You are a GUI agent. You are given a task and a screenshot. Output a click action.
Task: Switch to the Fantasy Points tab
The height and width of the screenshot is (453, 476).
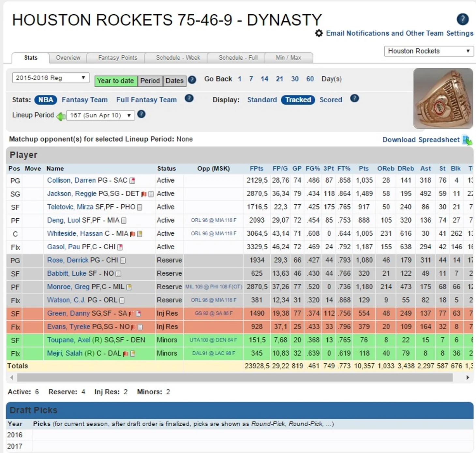(118, 58)
